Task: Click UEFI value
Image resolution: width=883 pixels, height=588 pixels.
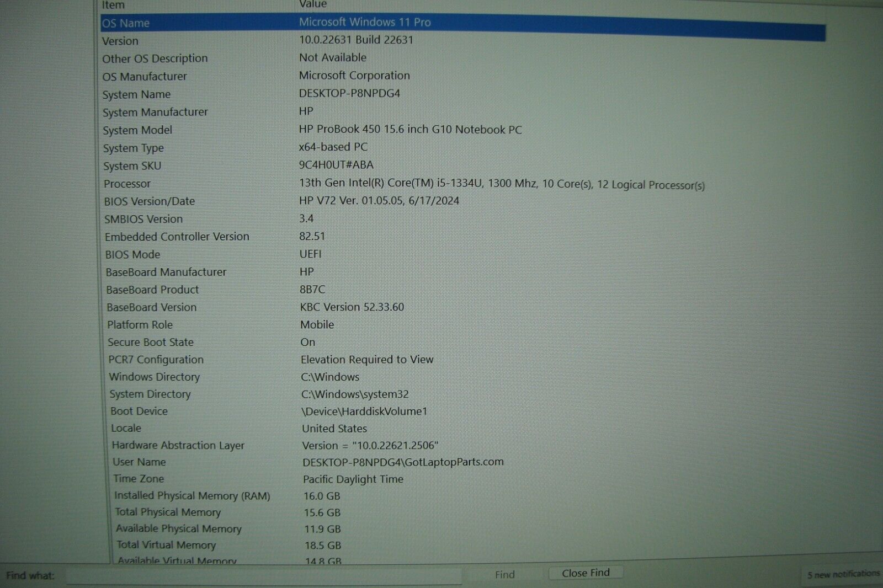Action: tap(310, 254)
